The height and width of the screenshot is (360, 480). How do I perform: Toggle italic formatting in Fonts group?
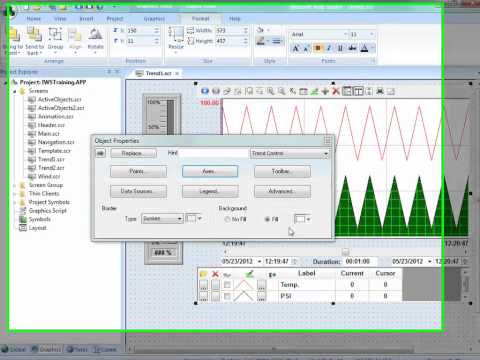[329, 49]
